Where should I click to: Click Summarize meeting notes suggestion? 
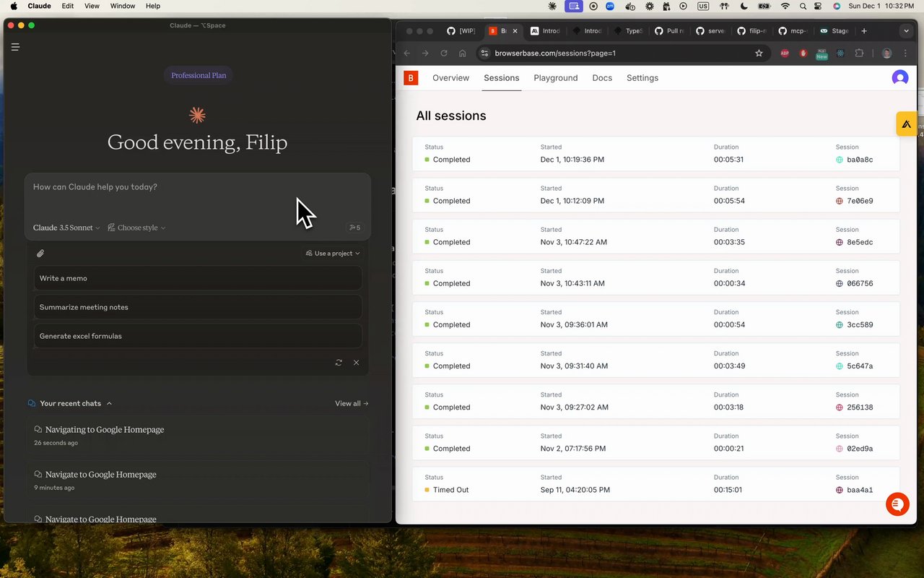coord(198,307)
